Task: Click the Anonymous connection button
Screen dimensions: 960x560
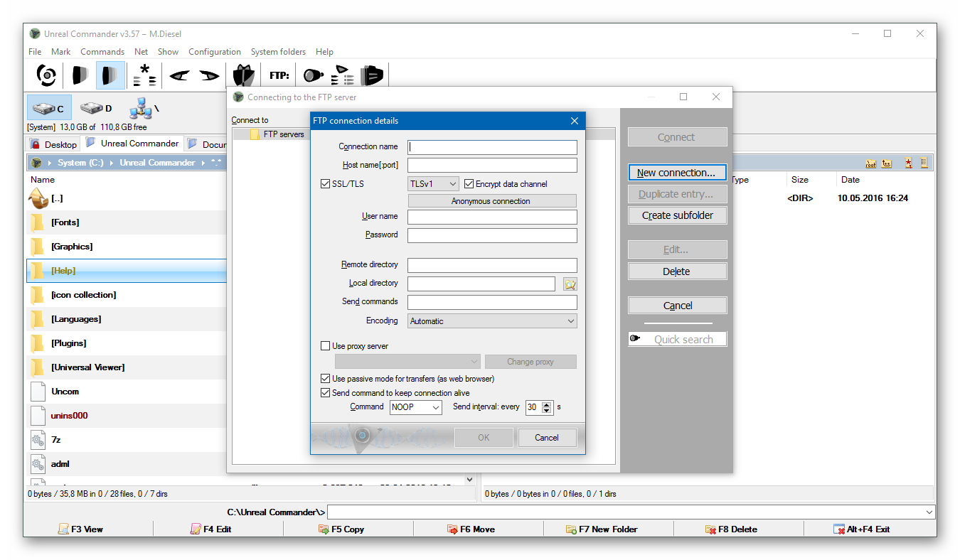Action: point(492,201)
